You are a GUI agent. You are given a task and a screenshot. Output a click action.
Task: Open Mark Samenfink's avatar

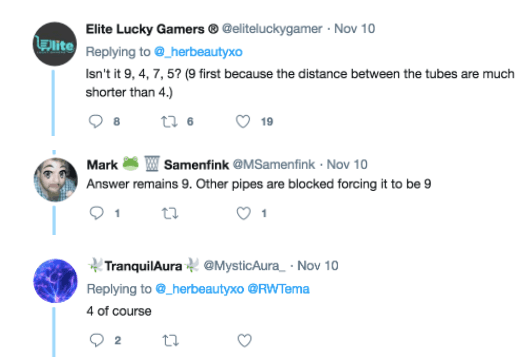point(55,180)
